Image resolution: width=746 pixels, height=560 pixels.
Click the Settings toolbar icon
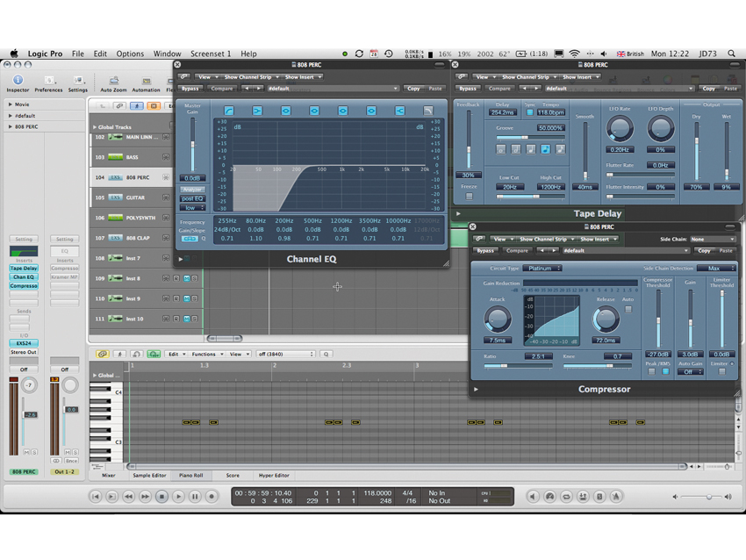78,81
